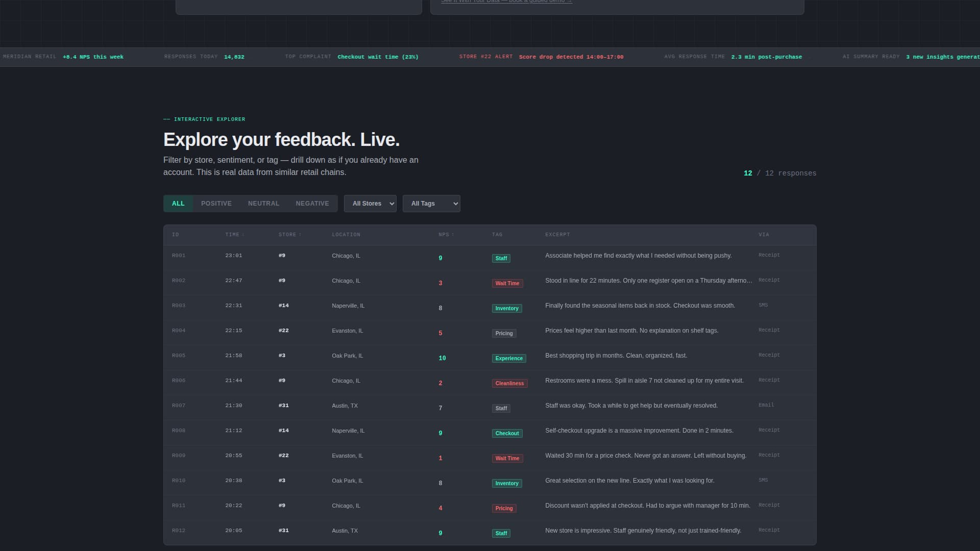The height and width of the screenshot is (551, 980).
Task: Click the Email channel in row R007
Action: coord(766,405)
